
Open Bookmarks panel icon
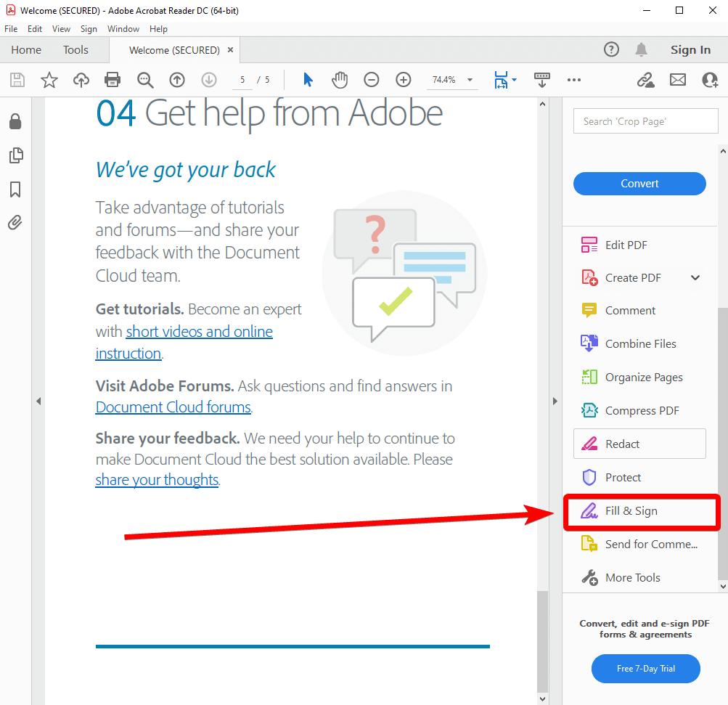[x=15, y=190]
